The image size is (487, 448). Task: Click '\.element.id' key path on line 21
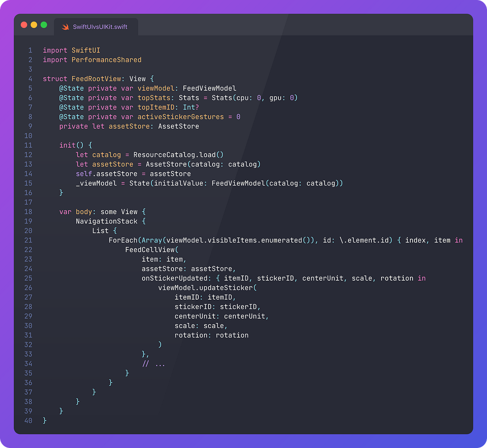364,240
